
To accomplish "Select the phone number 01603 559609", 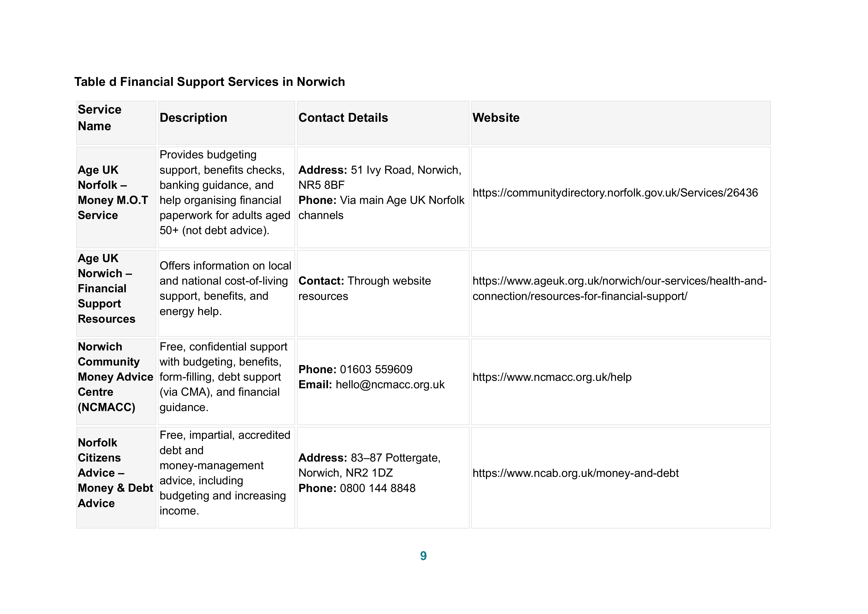I will [x=376, y=369].
